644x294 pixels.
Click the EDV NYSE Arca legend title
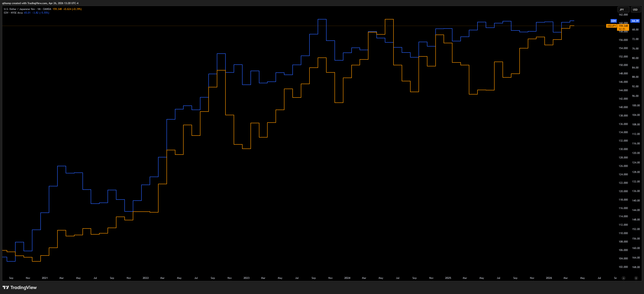tap(13, 13)
